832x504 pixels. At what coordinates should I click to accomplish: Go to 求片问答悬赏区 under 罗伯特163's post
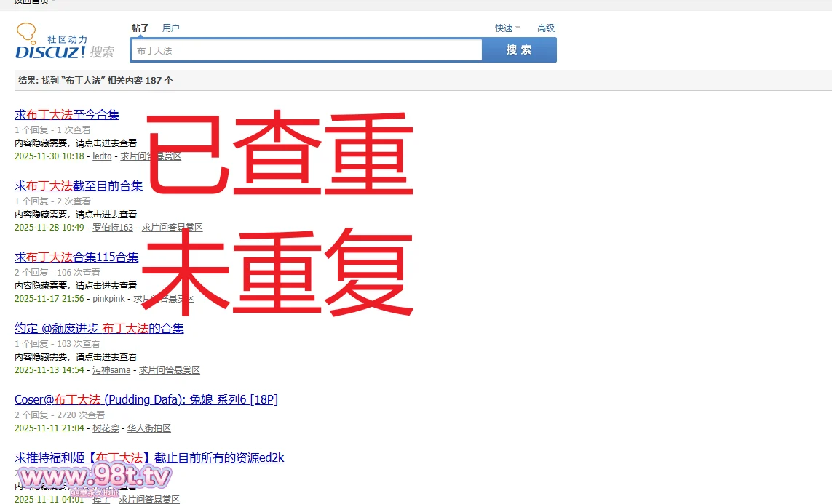pyautogui.click(x=172, y=228)
